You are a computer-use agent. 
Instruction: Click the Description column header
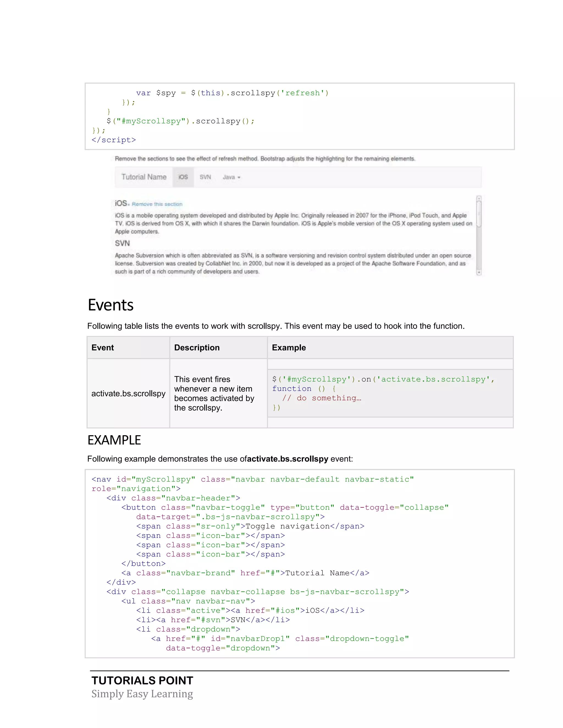(197, 348)
